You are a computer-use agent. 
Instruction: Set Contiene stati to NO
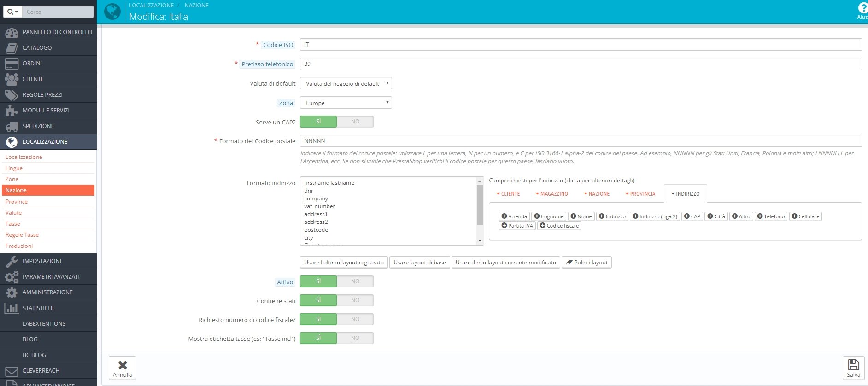[x=355, y=300]
